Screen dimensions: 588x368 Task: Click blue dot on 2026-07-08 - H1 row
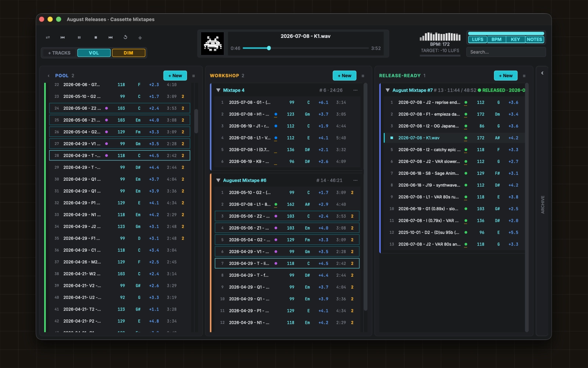pyautogui.click(x=276, y=114)
